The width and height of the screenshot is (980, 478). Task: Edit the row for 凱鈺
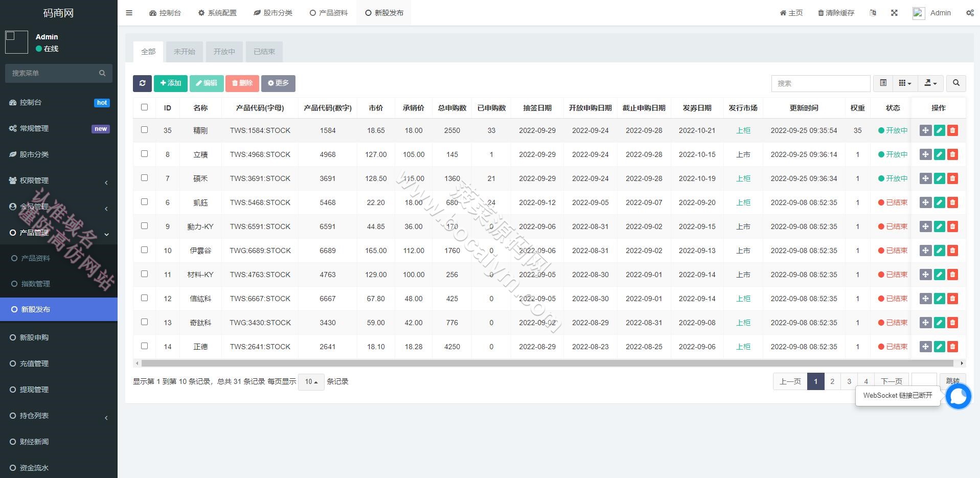pyautogui.click(x=939, y=202)
